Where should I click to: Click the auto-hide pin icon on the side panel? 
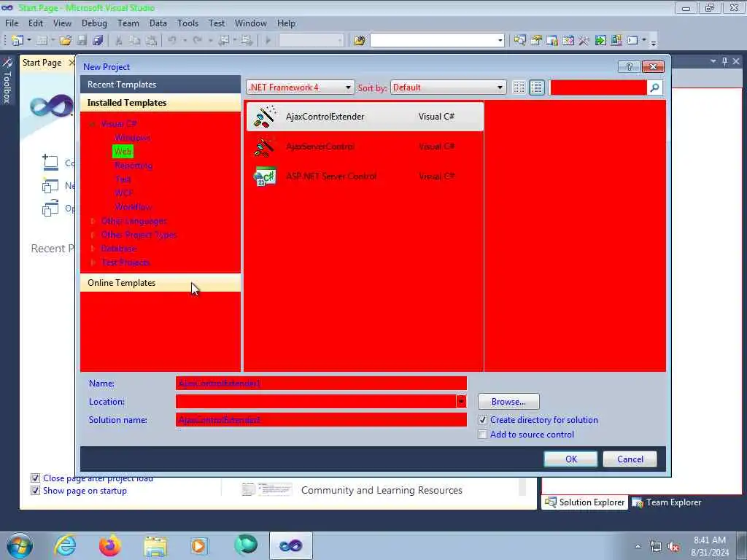pyautogui.click(x=724, y=61)
